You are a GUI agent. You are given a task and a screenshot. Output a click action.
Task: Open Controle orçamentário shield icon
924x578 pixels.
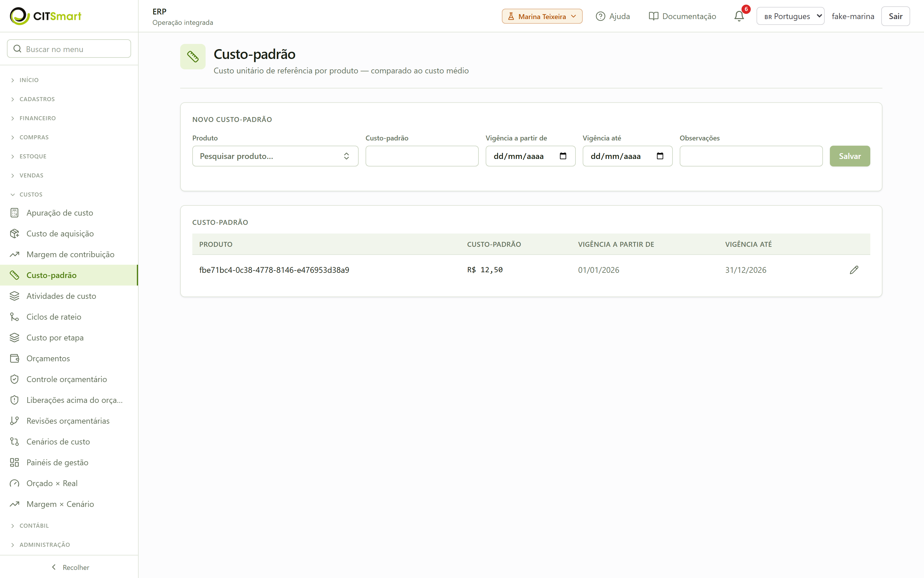pyautogui.click(x=14, y=379)
